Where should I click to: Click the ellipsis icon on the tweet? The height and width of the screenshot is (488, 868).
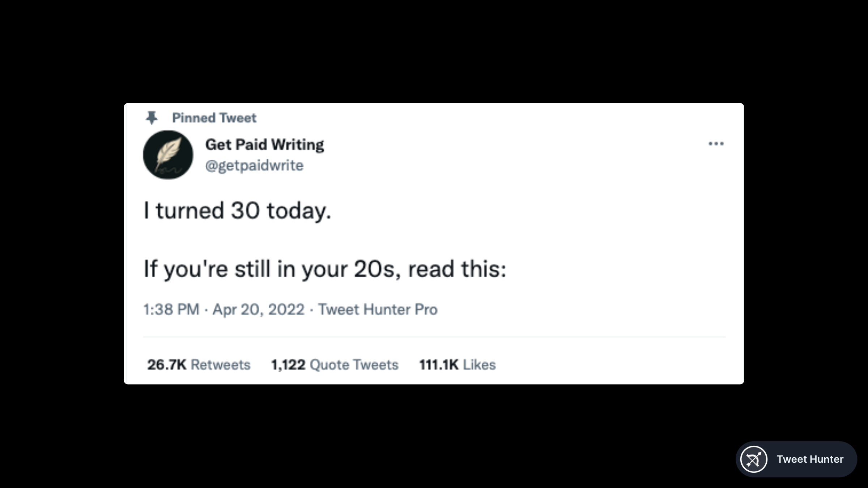717,144
